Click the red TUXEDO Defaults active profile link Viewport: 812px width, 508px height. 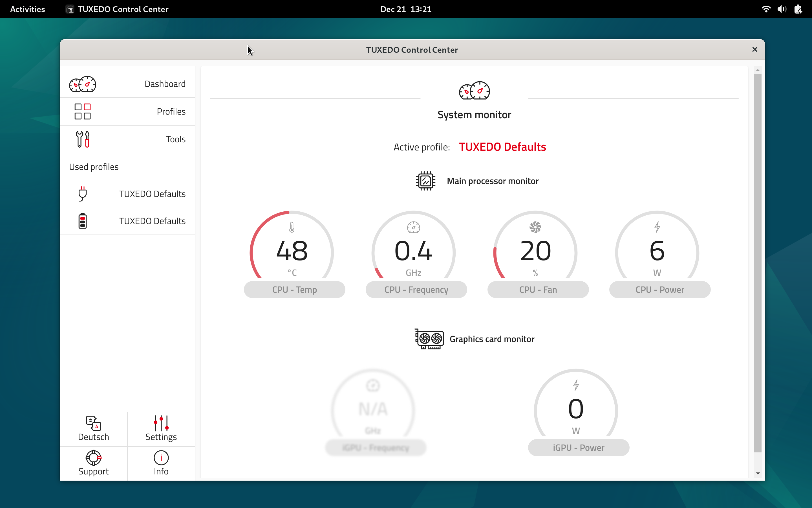[502, 147]
